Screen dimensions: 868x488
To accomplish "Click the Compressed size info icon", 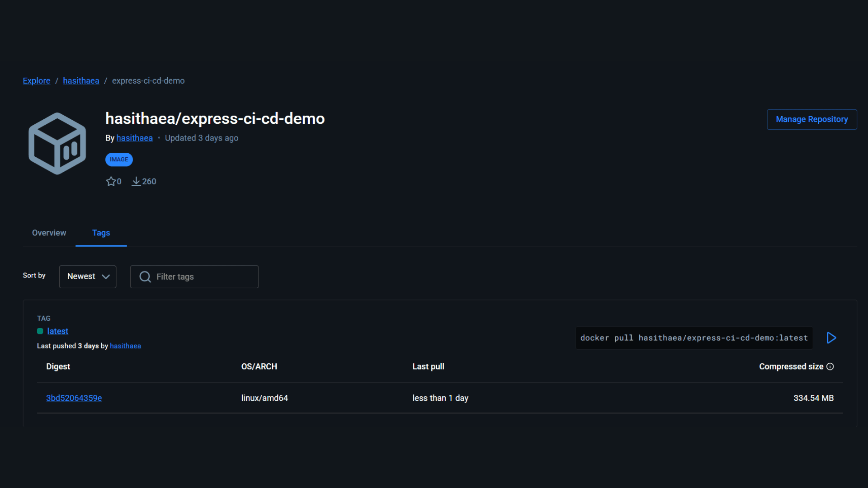I will [830, 366].
